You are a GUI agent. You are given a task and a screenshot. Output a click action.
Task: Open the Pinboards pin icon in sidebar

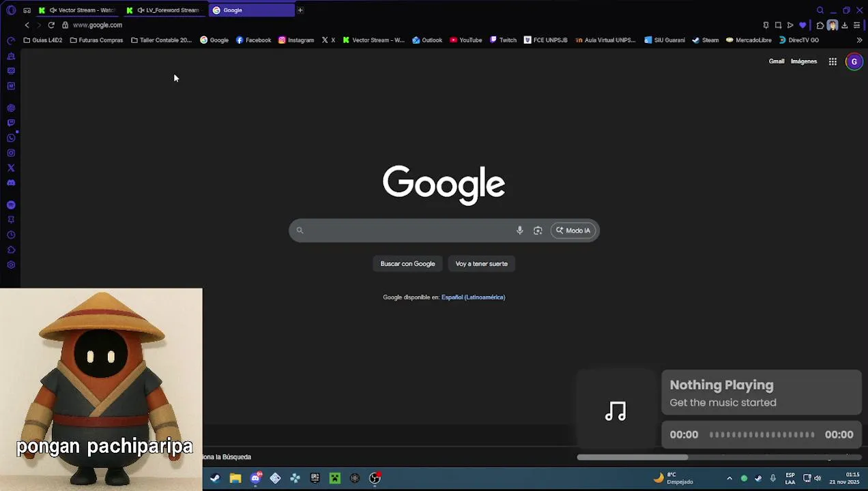[11, 220]
